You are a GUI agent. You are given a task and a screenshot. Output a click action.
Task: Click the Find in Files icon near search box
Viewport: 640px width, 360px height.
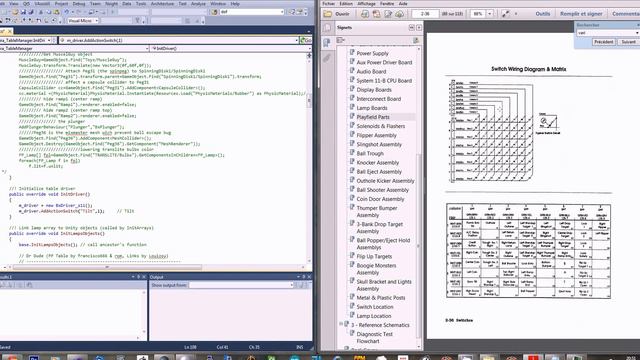(215, 12)
